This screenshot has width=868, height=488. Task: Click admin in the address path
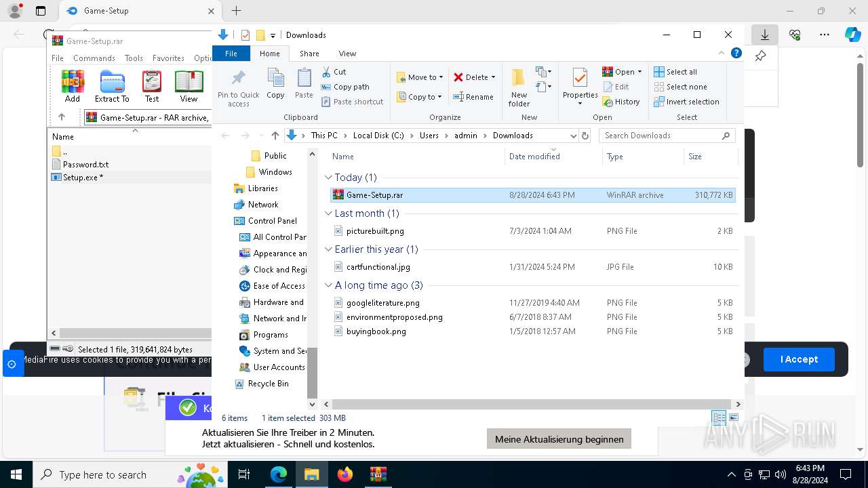pyautogui.click(x=466, y=136)
